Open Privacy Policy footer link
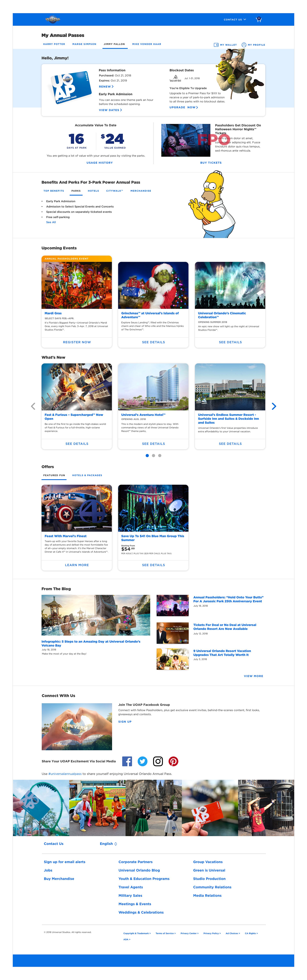The width and height of the screenshot is (307, 980). [212, 933]
